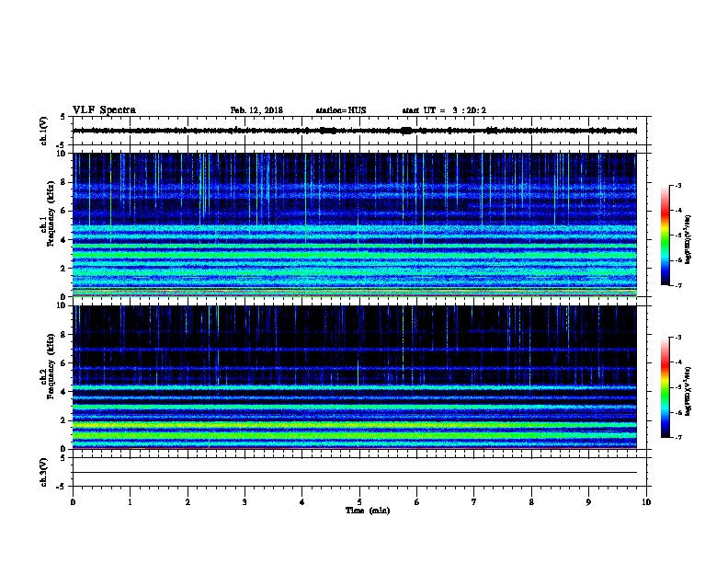Click the "2" kHz tick on ch.1 axis
The image size is (728, 563).
(63, 269)
